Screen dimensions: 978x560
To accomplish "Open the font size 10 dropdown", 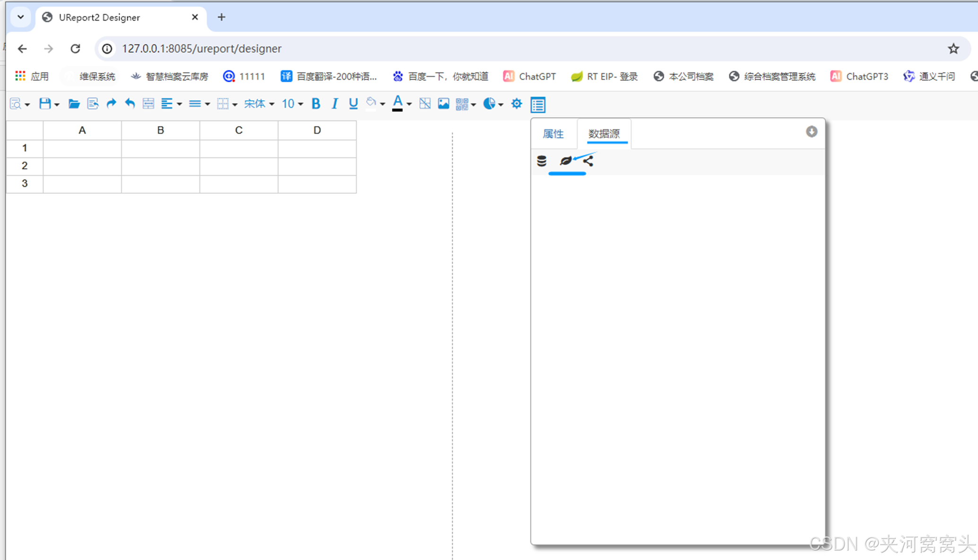I will (292, 103).
